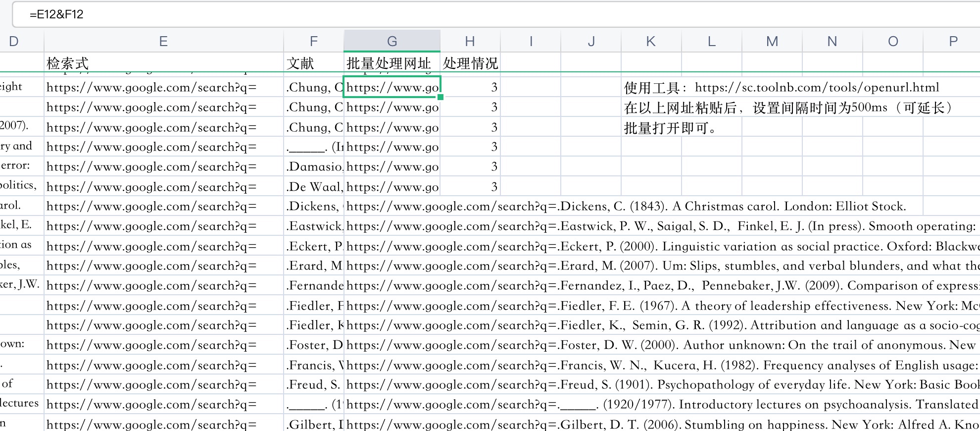Screen dimensions: 980x431
Task: Select column K header
Action: 651,41
